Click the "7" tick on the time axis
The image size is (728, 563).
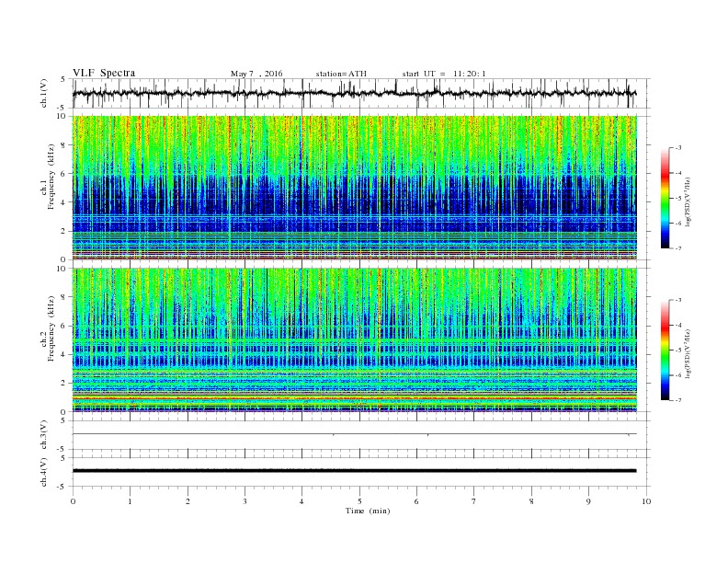coord(474,501)
